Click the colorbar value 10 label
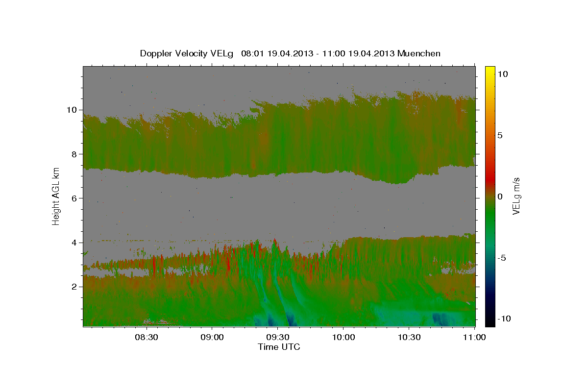The width and height of the screenshot is (588, 392). 503,74
